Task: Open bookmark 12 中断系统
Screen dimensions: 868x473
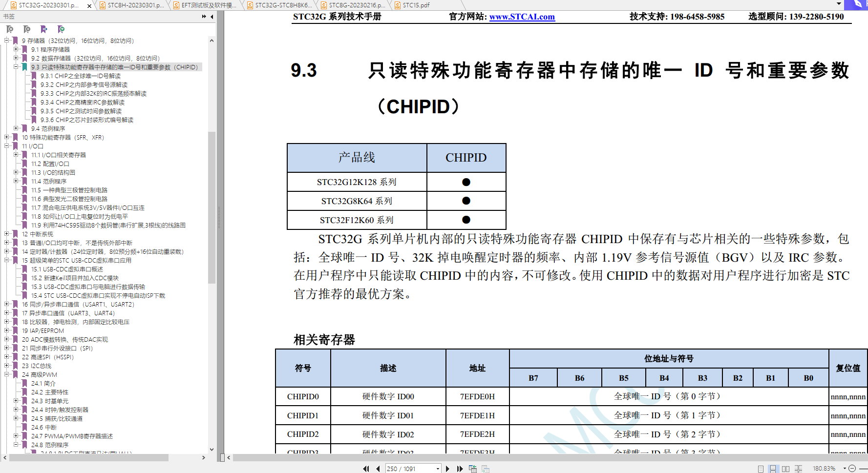Action: 37,234
